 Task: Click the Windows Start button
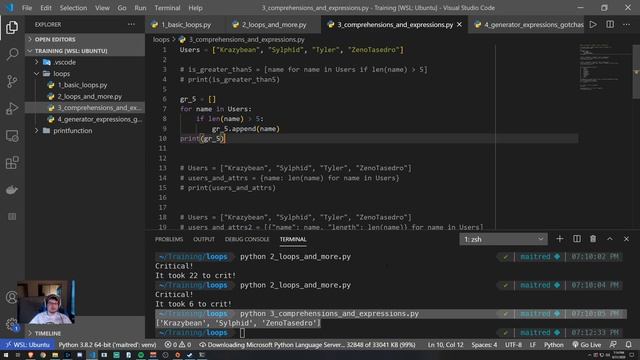[x=6, y=355]
